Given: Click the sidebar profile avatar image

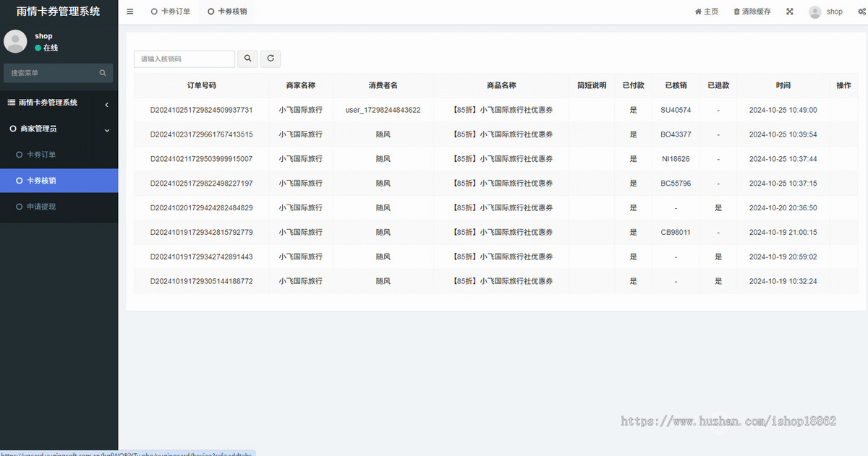Looking at the screenshot, I should pyautogui.click(x=16, y=41).
